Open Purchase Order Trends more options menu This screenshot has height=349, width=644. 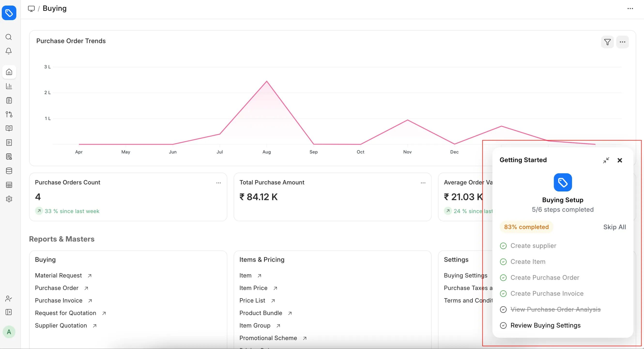click(x=622, y=42)
